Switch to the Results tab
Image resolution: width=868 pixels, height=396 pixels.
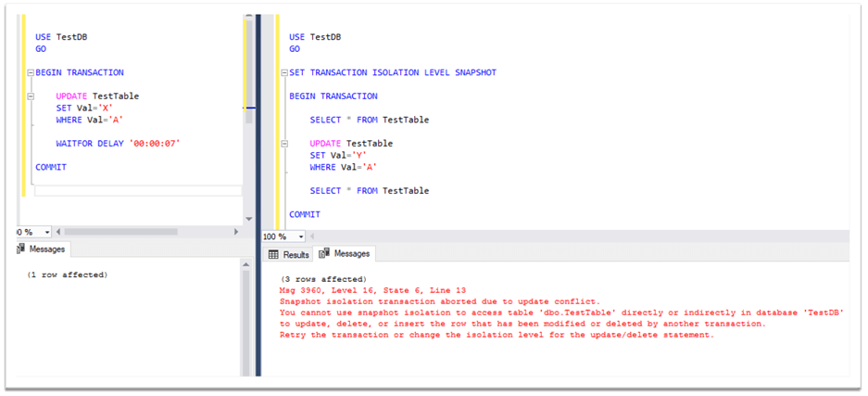pos(288,255)
